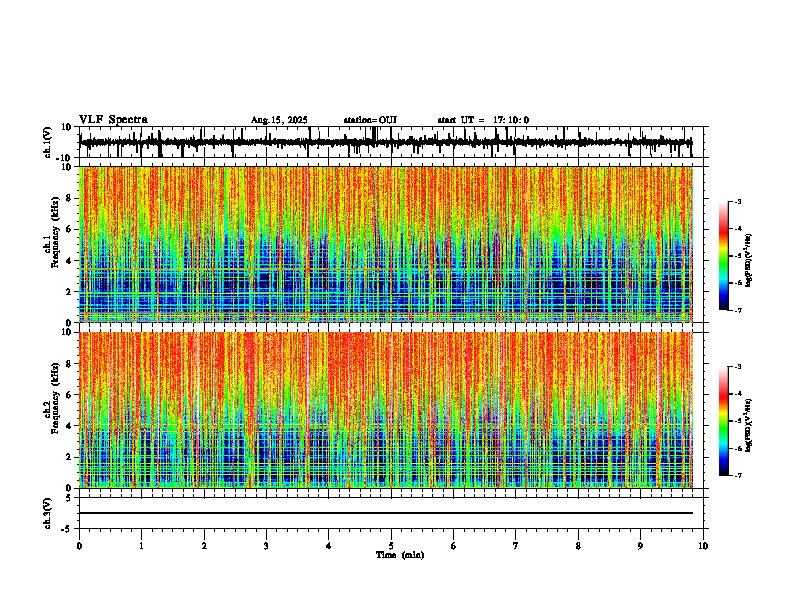
Task: Click time axis tick label "5"
Action: coord(391,546)
